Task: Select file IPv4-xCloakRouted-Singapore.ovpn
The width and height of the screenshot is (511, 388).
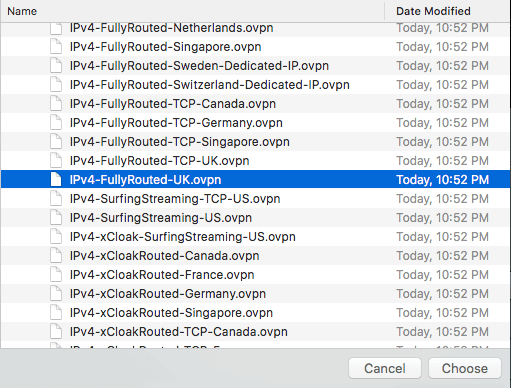Action: pyautogui.click(x=255, y=313)
